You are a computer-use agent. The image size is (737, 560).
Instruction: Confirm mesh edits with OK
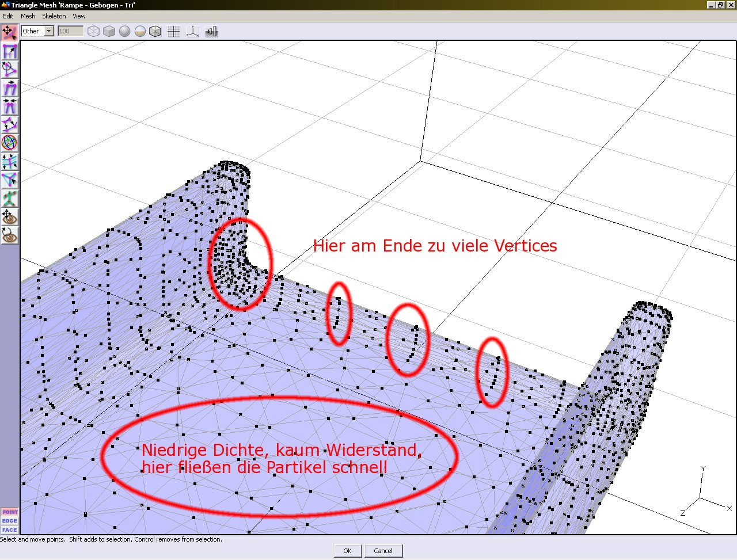pyautogui.click(x=347, y=551)
